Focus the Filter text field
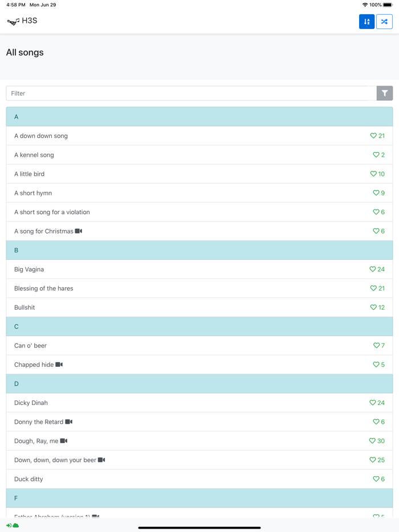This screenshot has height=532, width=399. 191,93
